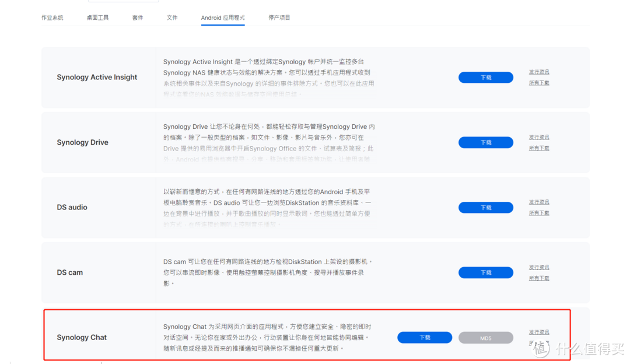Click the MD5 button for Synology Chat
The width and height of the screenshot is (630, 364).
coord(486,337)
